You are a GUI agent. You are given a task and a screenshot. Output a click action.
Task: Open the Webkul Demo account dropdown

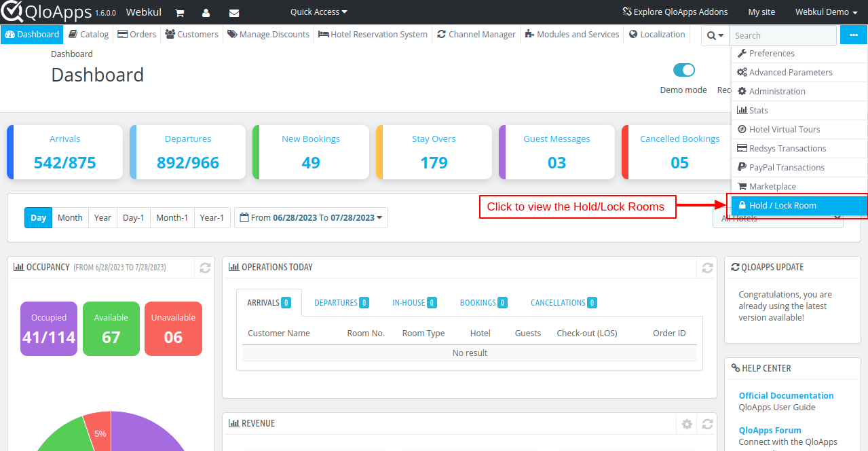[826, 12]
